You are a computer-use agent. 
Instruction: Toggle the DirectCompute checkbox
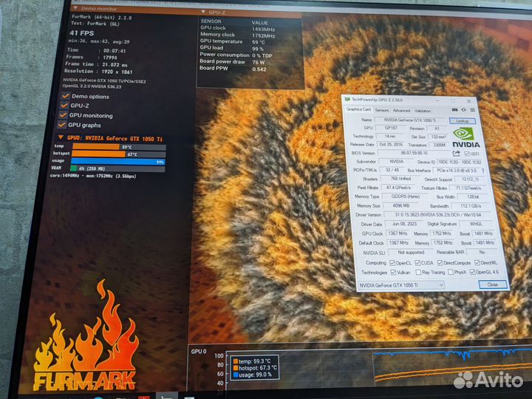(x=440, y=263)
